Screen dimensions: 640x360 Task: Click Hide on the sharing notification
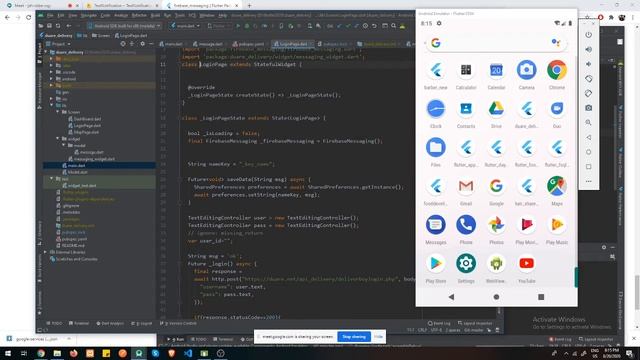(x=379, y=337)
